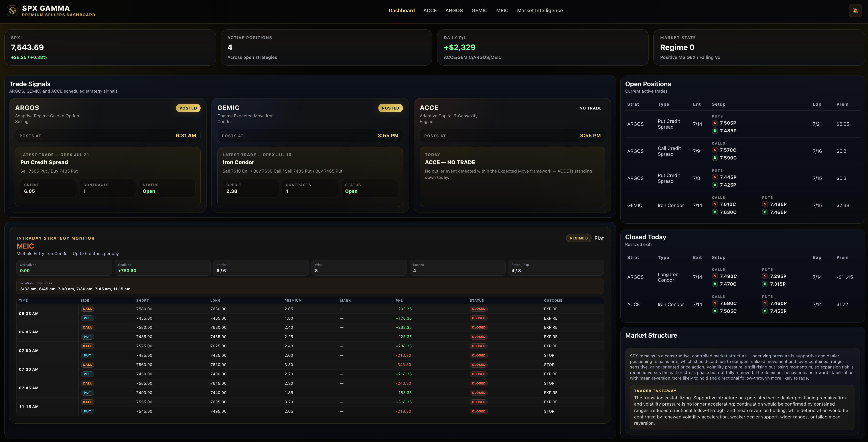Click the ARGOS posts at 9:31 AM time
868x442 pixels.
(x=186, y=136)
